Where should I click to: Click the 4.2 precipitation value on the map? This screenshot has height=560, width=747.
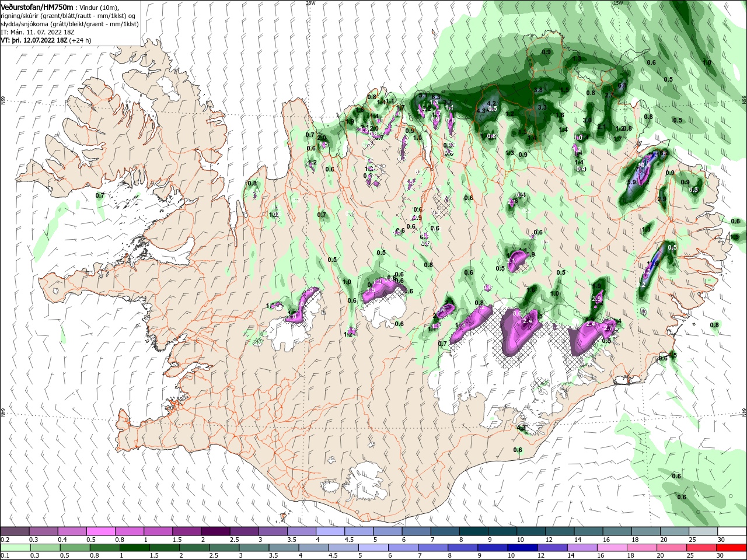491,103
